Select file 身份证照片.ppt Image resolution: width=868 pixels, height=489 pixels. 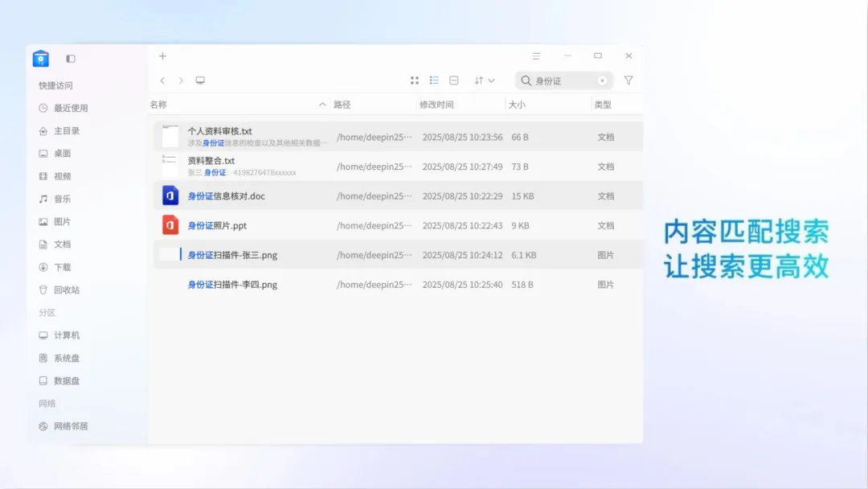tap(398, 225)
